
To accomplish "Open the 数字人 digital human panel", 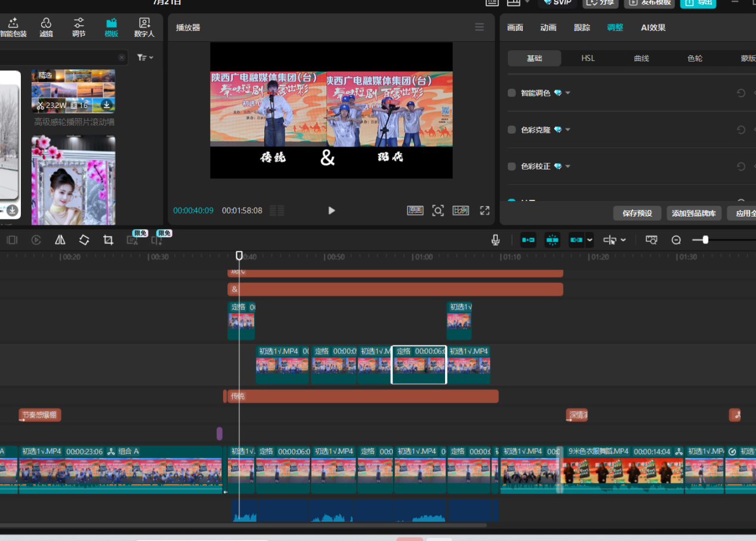I will click(144, 27).
